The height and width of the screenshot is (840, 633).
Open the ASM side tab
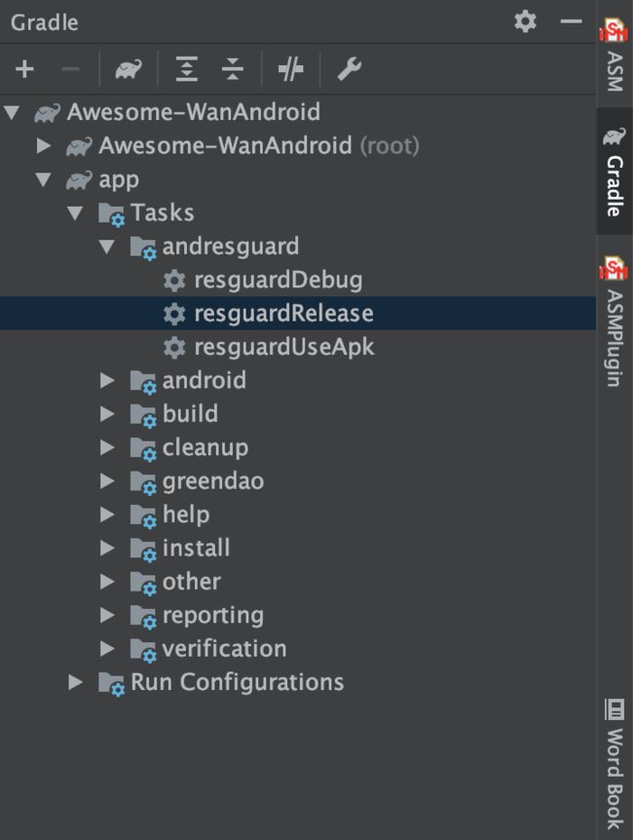614,55
